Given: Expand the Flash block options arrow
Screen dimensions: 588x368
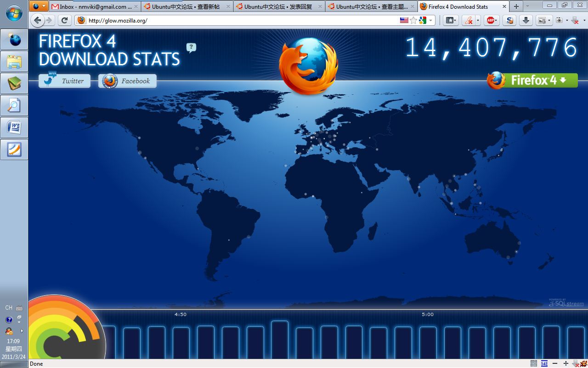Looking at the screenshot, I should pyautogui.click(x=478, y=20).
